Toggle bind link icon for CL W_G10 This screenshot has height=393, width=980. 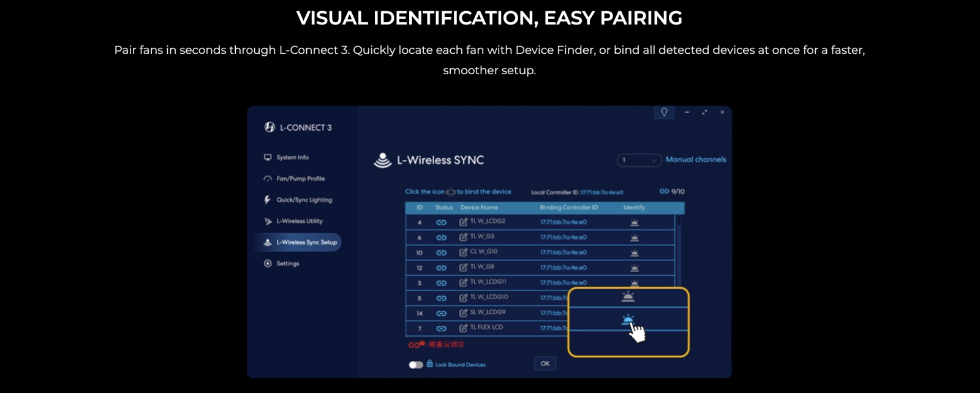coord(441,253)
